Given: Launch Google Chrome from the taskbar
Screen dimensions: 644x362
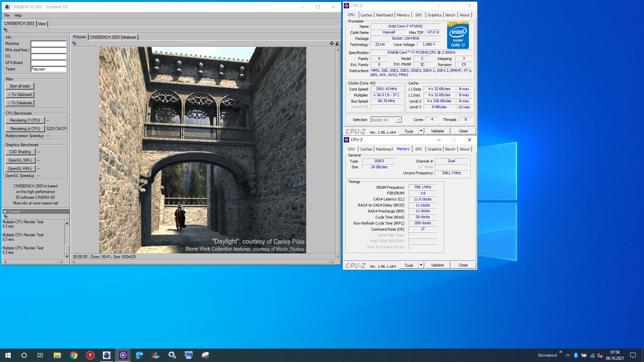Looking at the screenshot, I should click(x=74, y=355).
